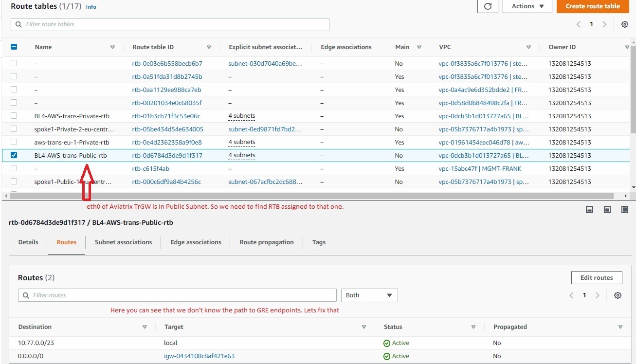
Task: Switch to the Details tab
Action: 28,242
